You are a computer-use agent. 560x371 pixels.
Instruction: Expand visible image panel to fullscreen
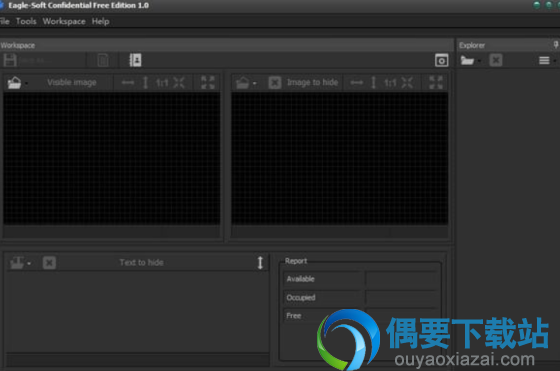tap(208, 82)
